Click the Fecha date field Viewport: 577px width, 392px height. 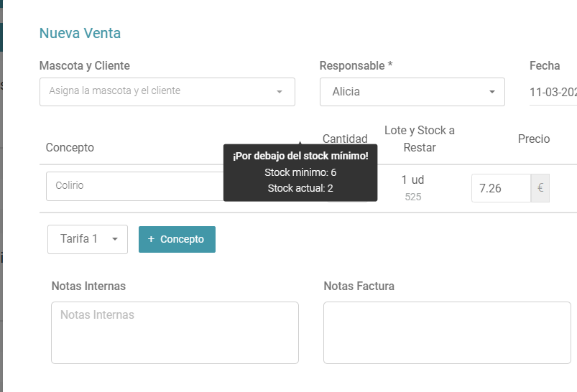553,92
